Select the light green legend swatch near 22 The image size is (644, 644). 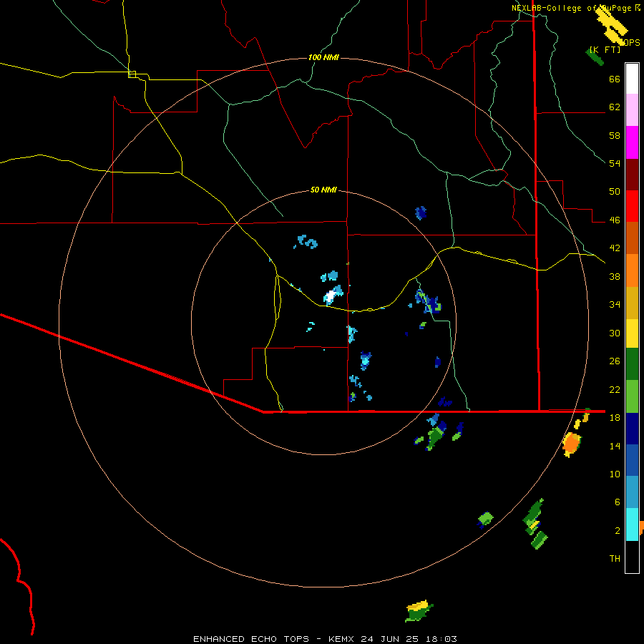tap(632, 396)
